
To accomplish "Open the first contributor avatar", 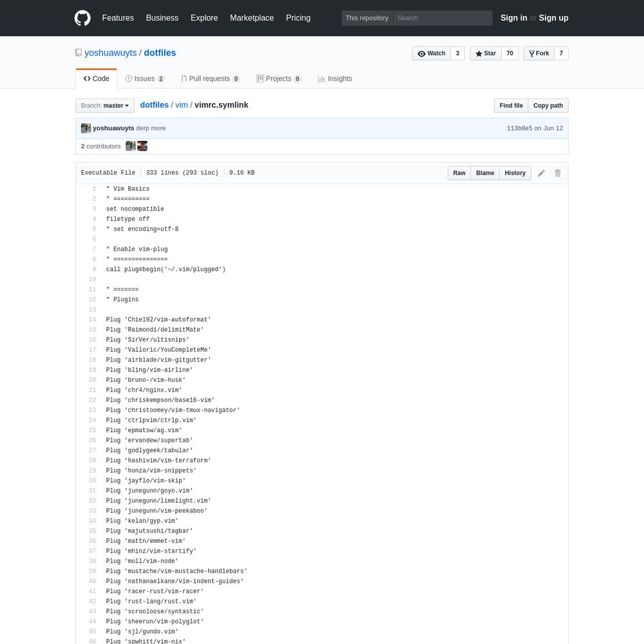I will pyautogui.click(x=131, y=146).
